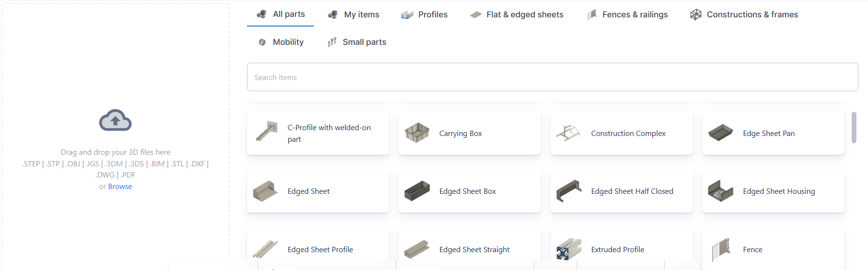The image size is (868, 270).
Task: Click the parts list vertical scrollbar
Action: click(x=854, y=128)
